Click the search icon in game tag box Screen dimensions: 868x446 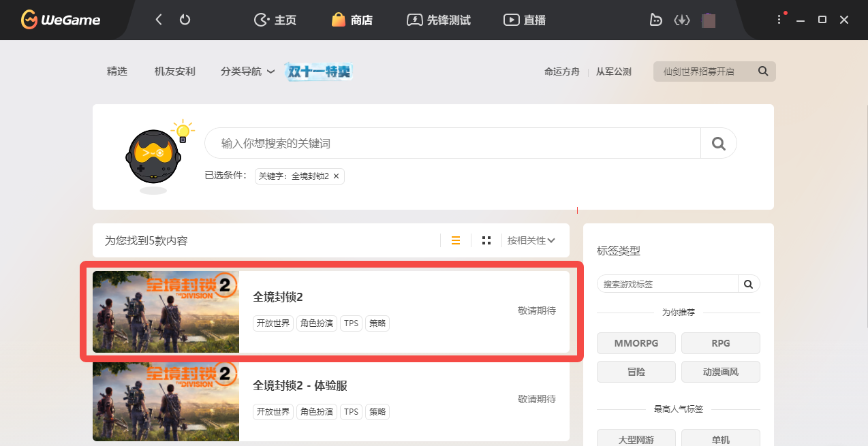point(748,284)
